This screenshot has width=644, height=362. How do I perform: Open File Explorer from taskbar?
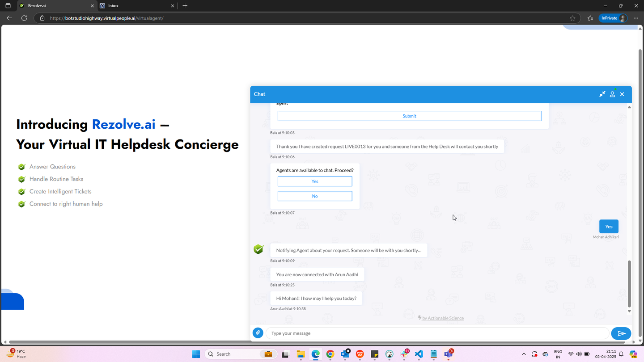coord(301,354)
